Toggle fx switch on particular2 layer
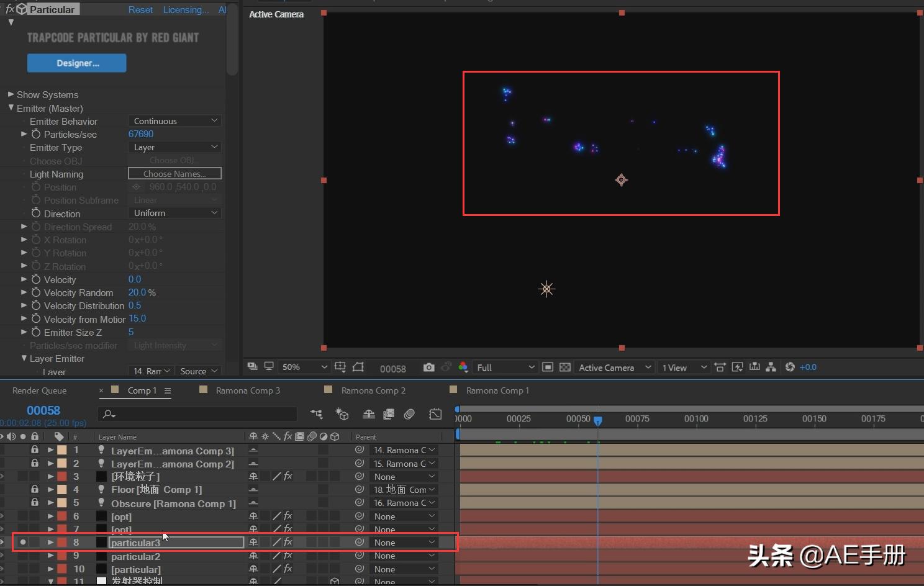This screenshot has height=586, width=924. pyautogui.click(x=288, y=556)
